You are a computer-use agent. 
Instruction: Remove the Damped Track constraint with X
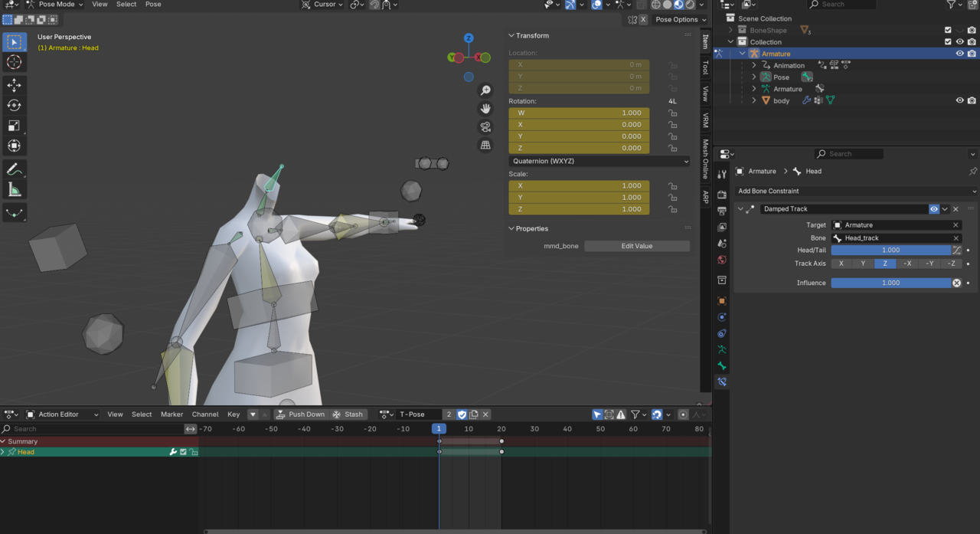(x=955, y=209)
